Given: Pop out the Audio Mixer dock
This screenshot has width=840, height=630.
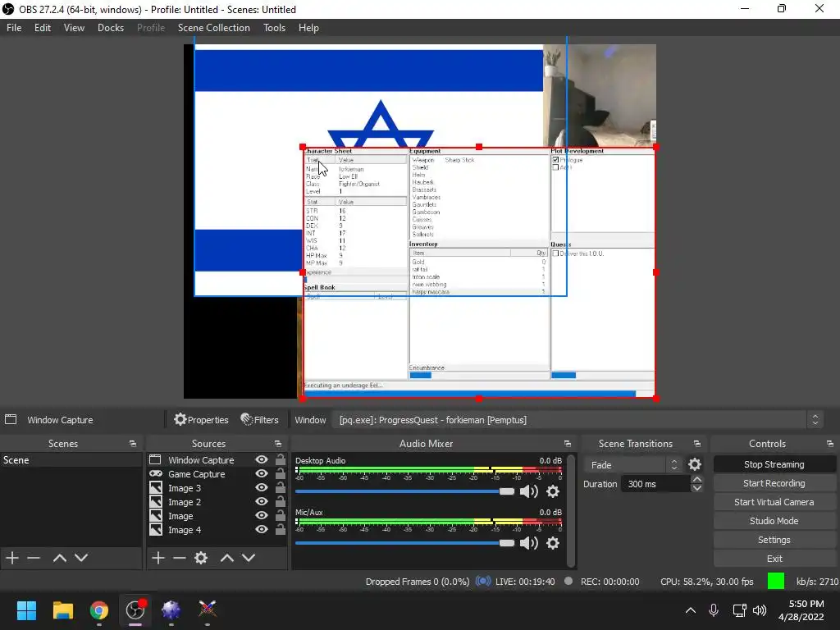Looking at the screenshot, I should coord(568,444).
